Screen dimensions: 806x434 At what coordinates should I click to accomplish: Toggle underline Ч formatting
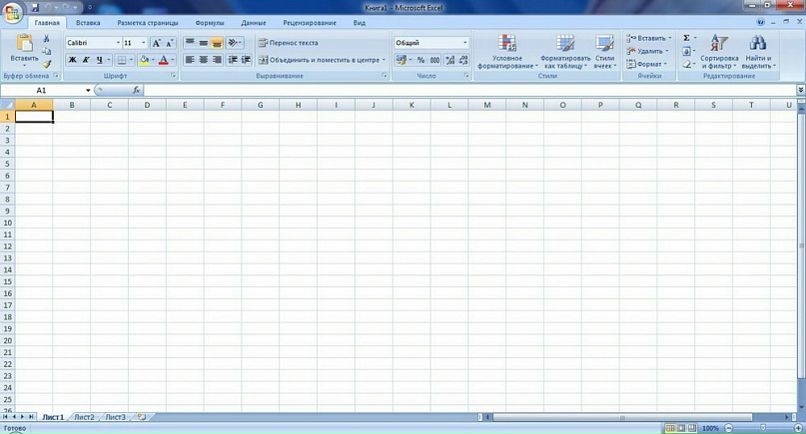coord(99,60)
